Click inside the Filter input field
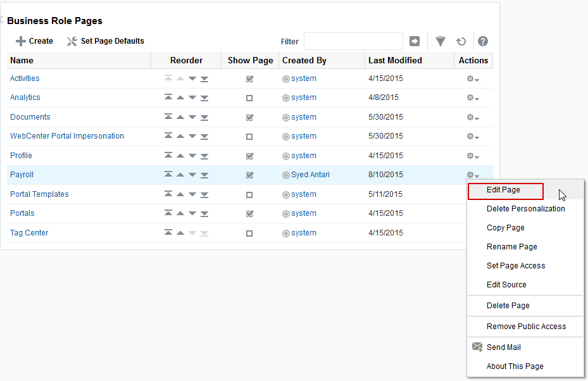 click(353, 41)
